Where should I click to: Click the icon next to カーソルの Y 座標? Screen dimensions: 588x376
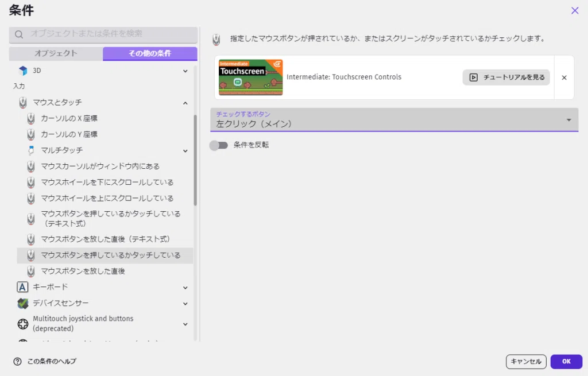click(x=31, y=134)
